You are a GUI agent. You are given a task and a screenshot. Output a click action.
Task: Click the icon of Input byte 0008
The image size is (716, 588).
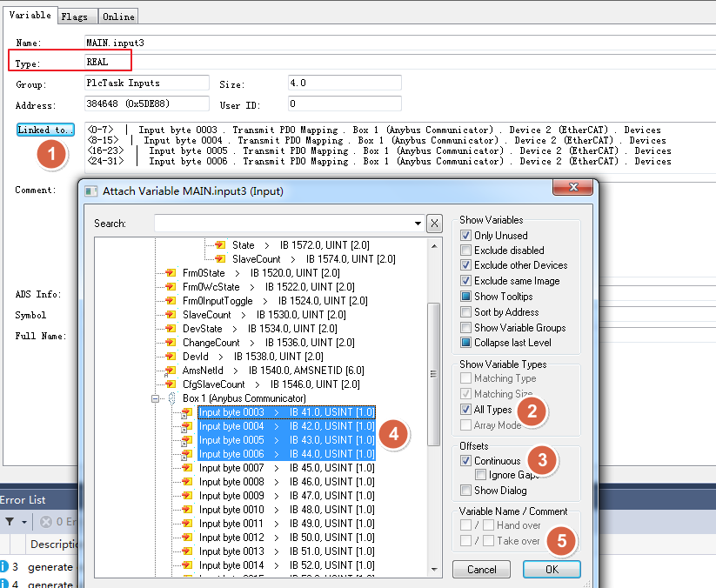187,482
